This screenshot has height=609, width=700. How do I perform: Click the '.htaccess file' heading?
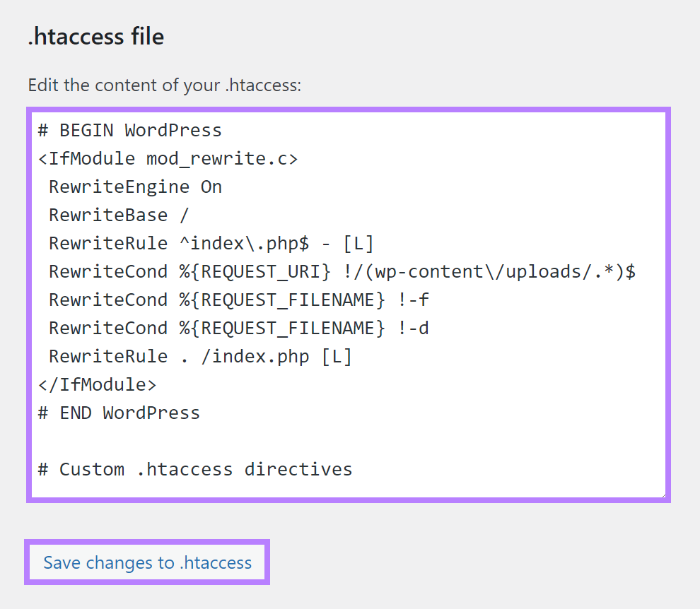tap(96, 36)
